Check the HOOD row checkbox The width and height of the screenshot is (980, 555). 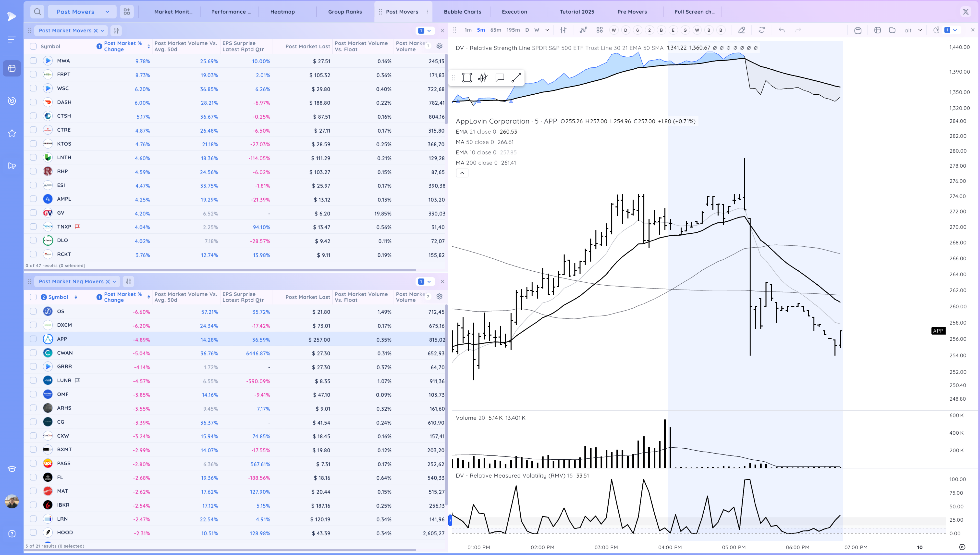coord(34,532)
